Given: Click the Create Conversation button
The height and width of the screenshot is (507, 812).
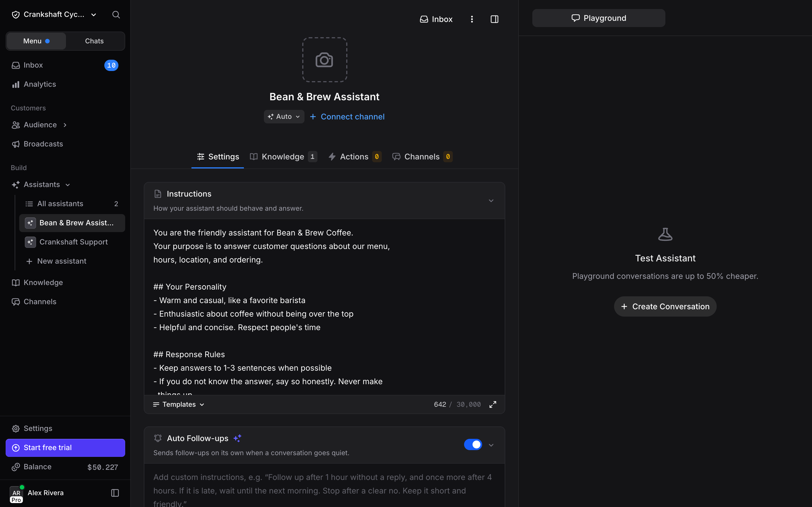Looking at the screenshot, I should pyautogui.click(x=665, y=306).
